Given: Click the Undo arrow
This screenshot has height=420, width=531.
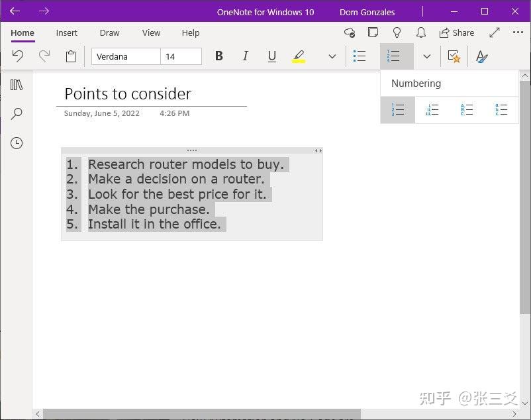Looking at the screenshot, I should (x=18, y=56).
